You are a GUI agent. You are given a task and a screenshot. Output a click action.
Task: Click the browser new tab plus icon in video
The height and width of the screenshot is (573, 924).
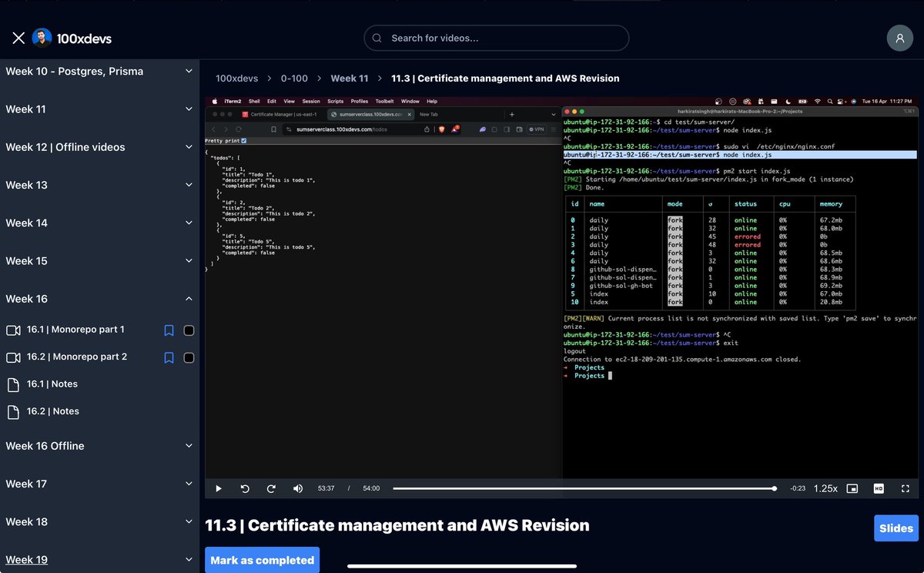pos(512,114)
